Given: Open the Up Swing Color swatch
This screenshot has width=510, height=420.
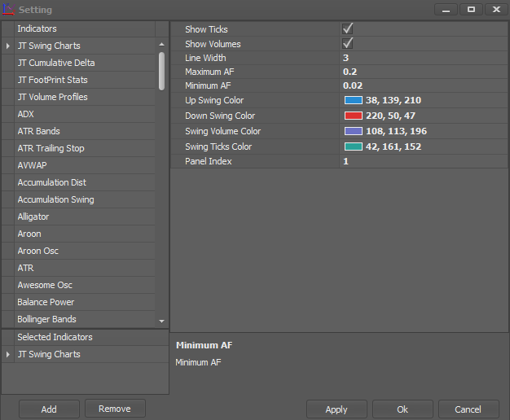Looking at the screenshot, I should pyautogui.click(x=354, y=100).
